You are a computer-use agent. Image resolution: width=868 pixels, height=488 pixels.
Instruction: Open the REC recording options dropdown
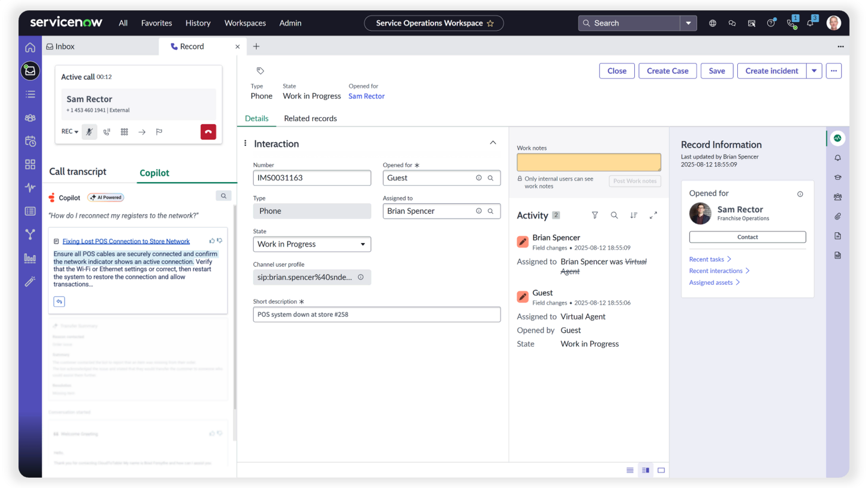pos(69,132)
